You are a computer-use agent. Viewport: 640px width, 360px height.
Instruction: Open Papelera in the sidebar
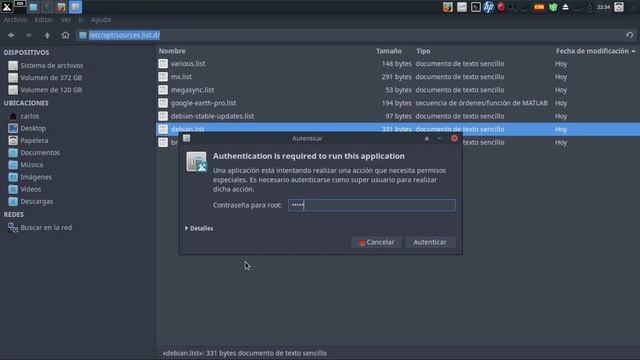point(34,140)
